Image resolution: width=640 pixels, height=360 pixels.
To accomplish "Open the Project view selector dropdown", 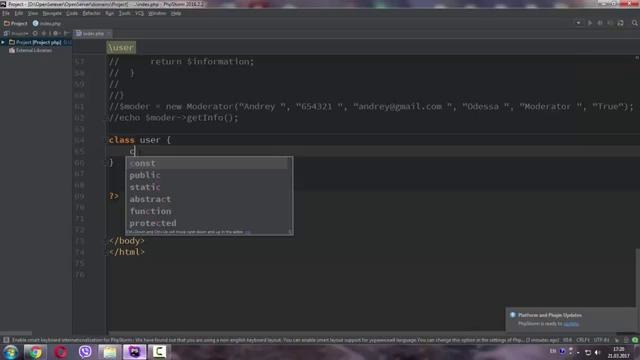I will click(x=16, y=33).
